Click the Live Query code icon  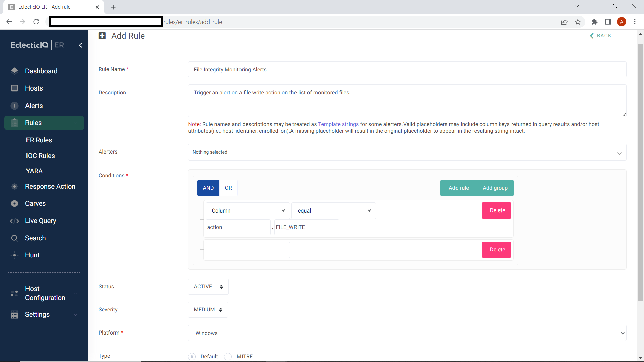(x=14, y=221)
